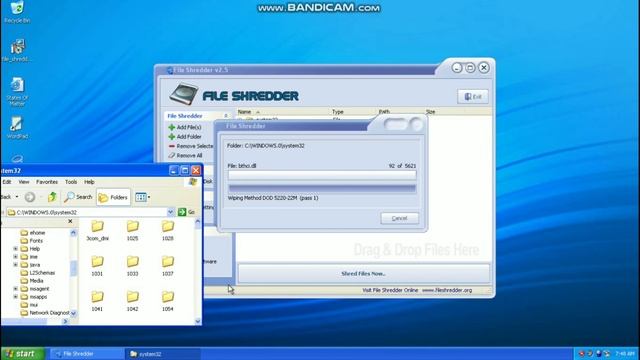Screen dimensions: 640x360
Task: Click tree pane scroll down arrow
Action: [x=73, y=313]
